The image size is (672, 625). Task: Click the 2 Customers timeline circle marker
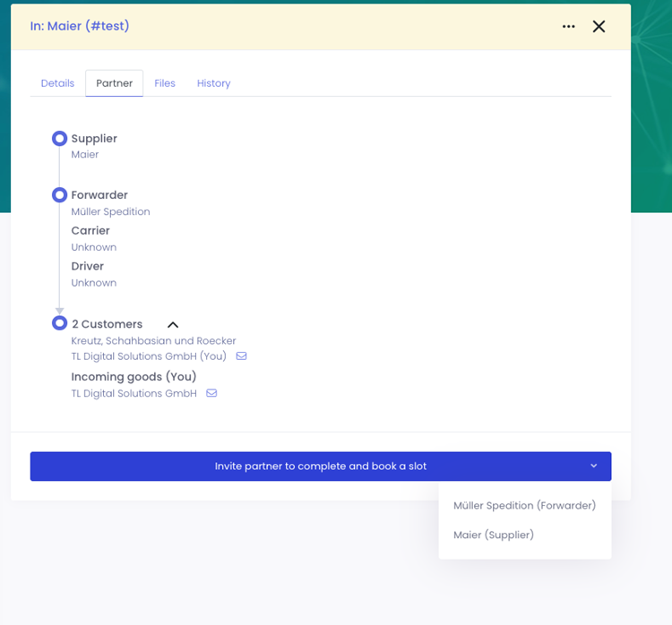tap(59, 323)
